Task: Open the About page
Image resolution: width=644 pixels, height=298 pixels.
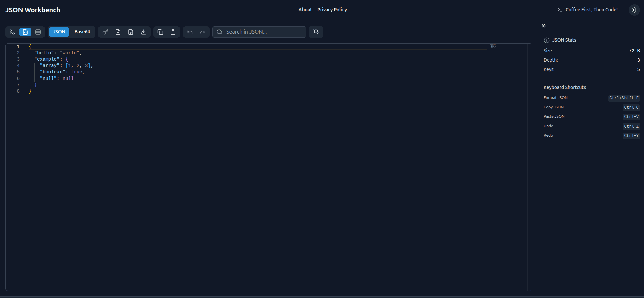Action: click(x=305, y=10)
